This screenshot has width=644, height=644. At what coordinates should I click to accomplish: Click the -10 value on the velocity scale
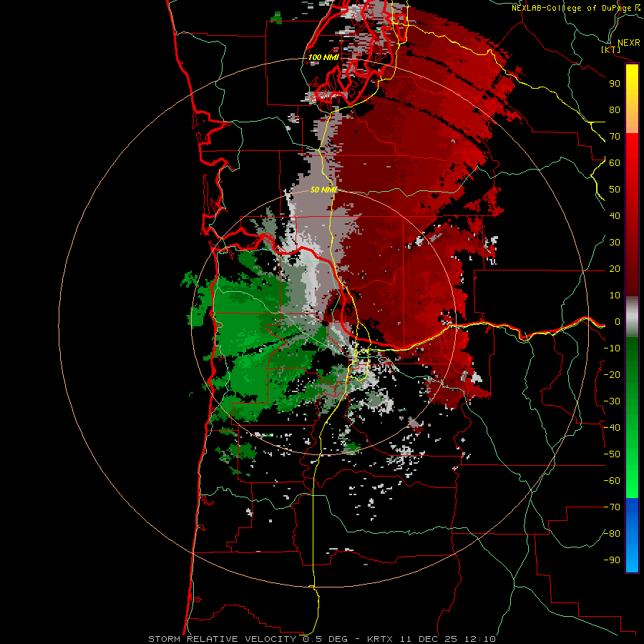tap(612, 348)
